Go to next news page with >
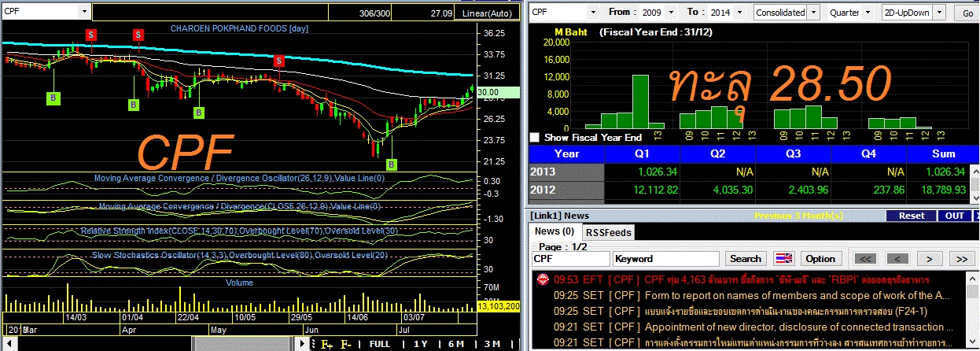Image resolution: width=980 pixels, height=351 pixels. coord(929,258)
